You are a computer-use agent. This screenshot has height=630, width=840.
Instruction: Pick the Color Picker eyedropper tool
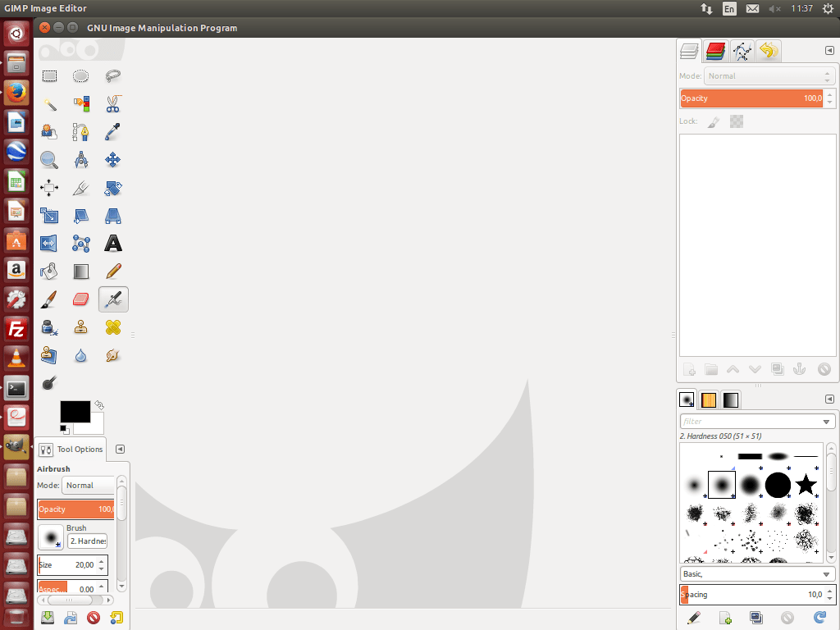[113, 132]
